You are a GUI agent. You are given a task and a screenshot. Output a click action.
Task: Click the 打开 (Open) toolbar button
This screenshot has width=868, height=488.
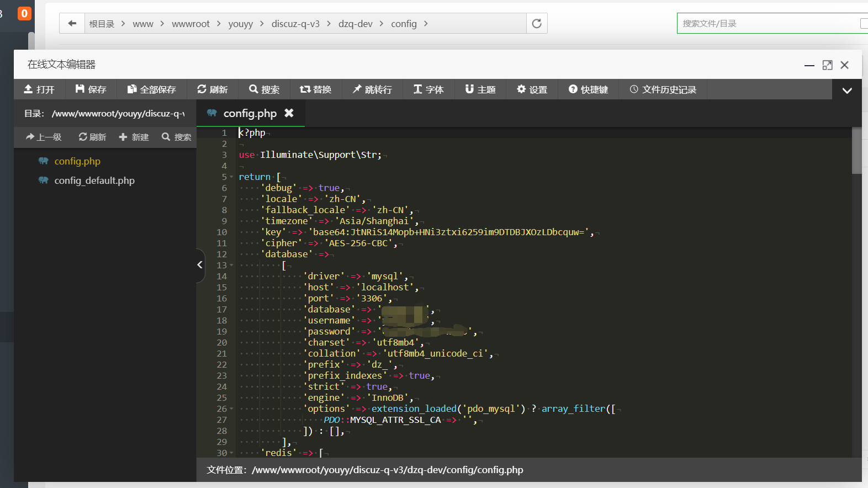click(x=39, y=89)
